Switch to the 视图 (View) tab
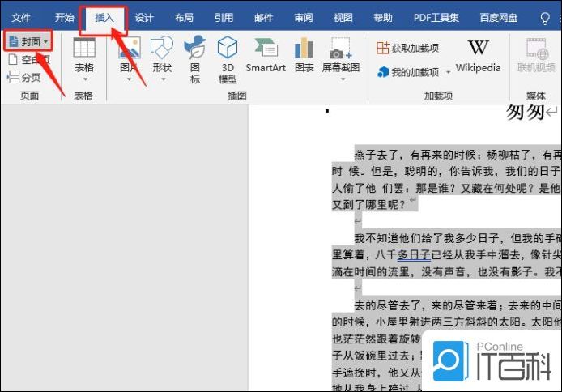Viewport: 562px width, 392px height. [x=343, y=18]
